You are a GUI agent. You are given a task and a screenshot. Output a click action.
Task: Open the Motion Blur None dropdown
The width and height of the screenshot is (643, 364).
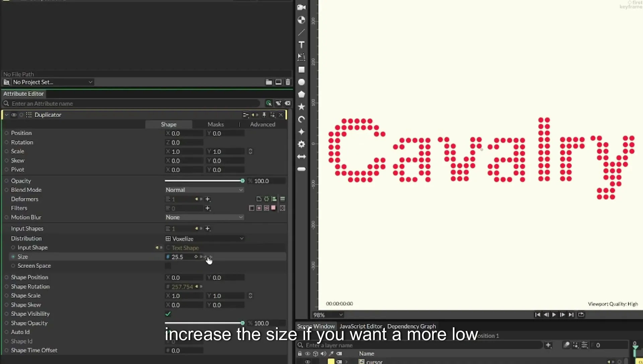(x=204, y=217)
